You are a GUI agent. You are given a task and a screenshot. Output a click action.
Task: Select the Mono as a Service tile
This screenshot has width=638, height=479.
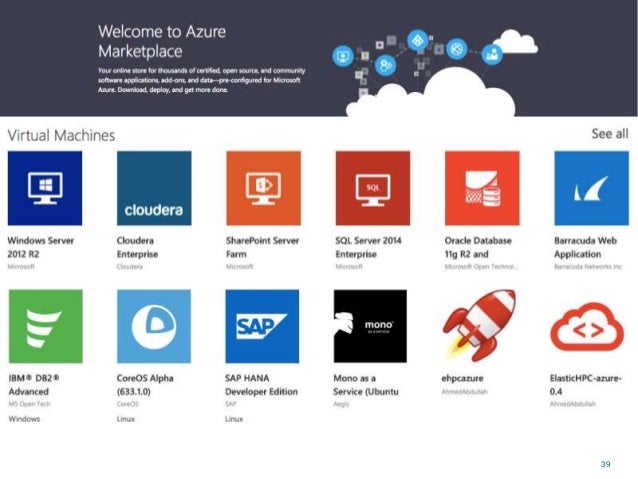[x=370, y=326]
